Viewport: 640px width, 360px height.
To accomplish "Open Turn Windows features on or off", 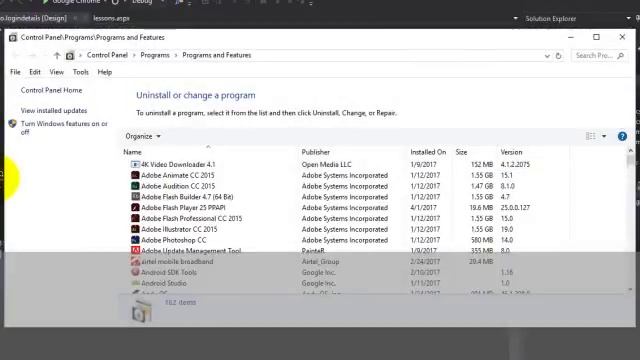I will (x=64, y=128).
